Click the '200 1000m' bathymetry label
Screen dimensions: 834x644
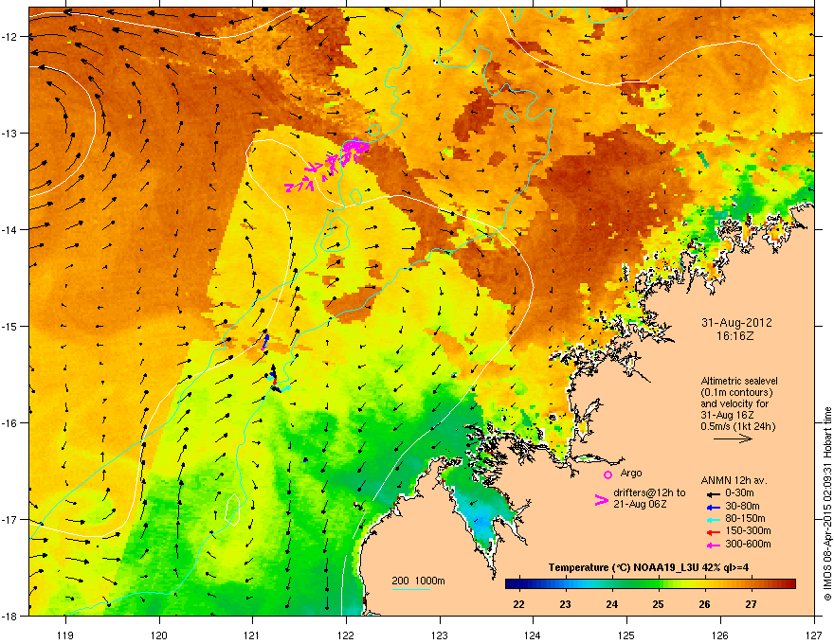point(418,581)
